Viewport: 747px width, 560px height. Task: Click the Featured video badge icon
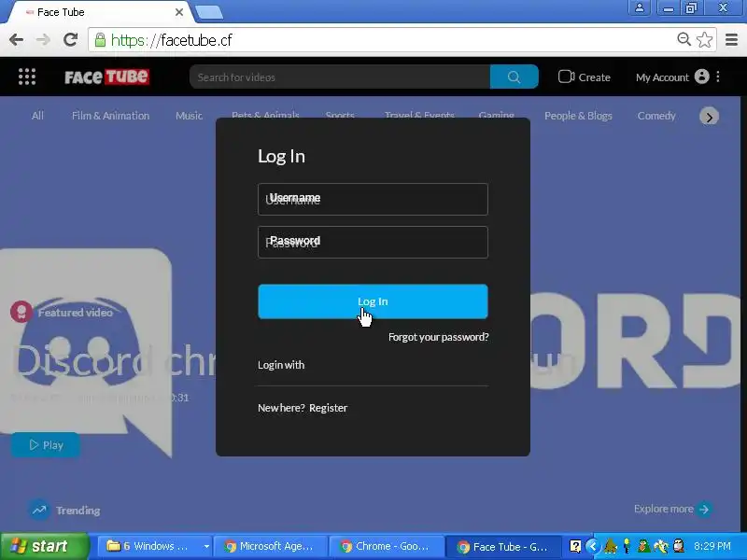[21, 312]
